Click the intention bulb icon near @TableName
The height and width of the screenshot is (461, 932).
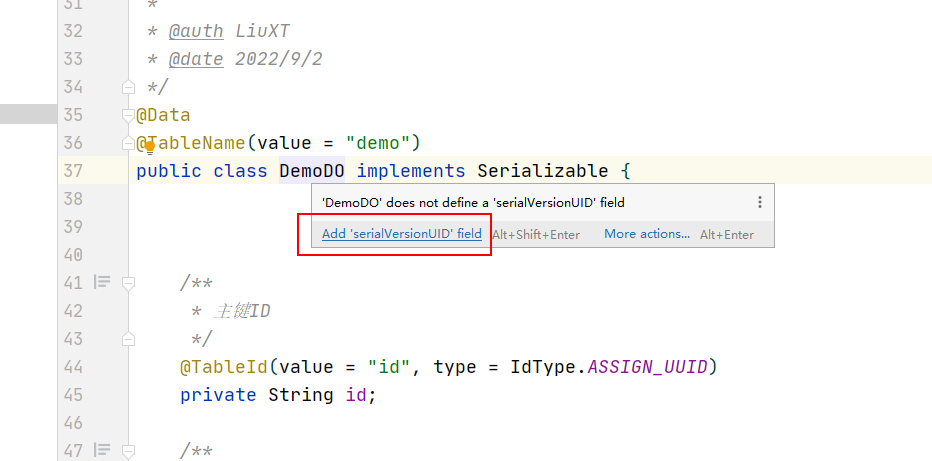pos(149,146)
